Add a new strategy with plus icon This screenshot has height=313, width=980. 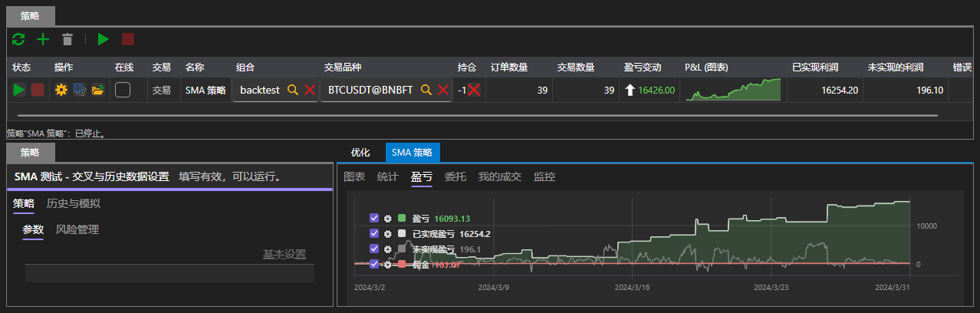coord(43,39)
